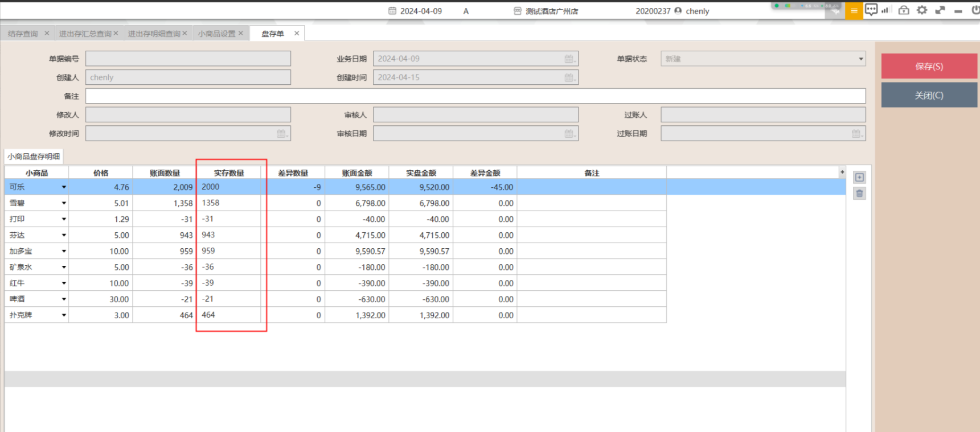980x432 pixels.
Task: Close the 小商品设置 tab
Action: coord(241,34)
